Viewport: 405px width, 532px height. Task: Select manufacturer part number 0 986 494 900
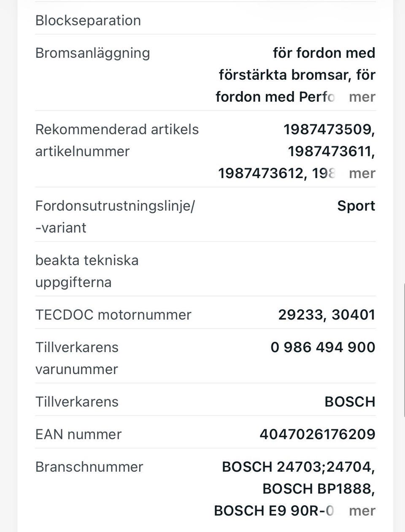pyautogui.click(x=323, y=347)
